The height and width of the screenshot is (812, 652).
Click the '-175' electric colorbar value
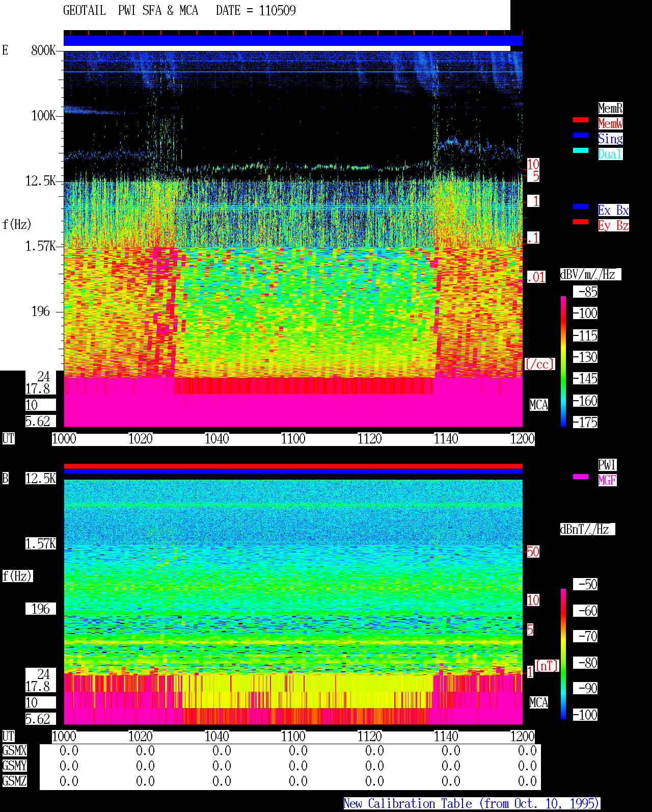coord(585,422)
